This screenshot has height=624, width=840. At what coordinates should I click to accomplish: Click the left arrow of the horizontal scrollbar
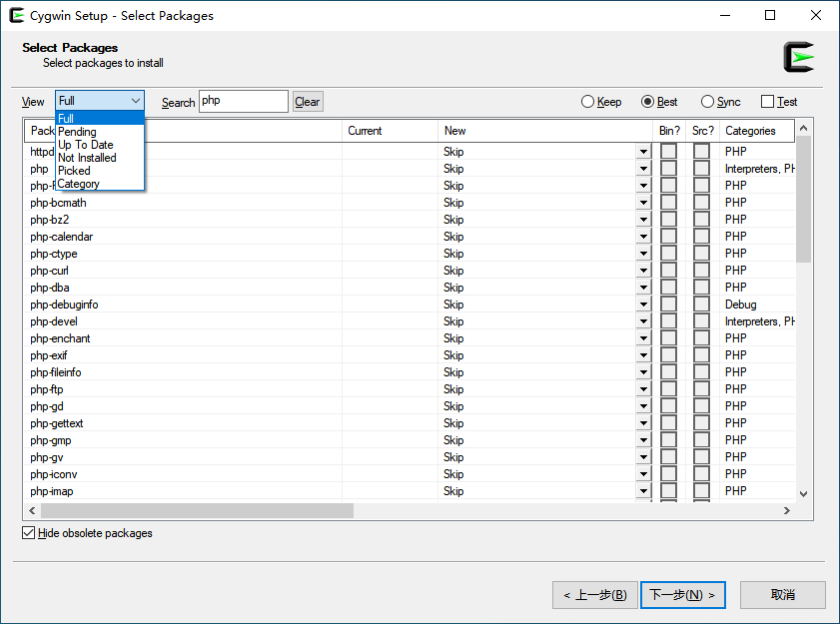32,510
